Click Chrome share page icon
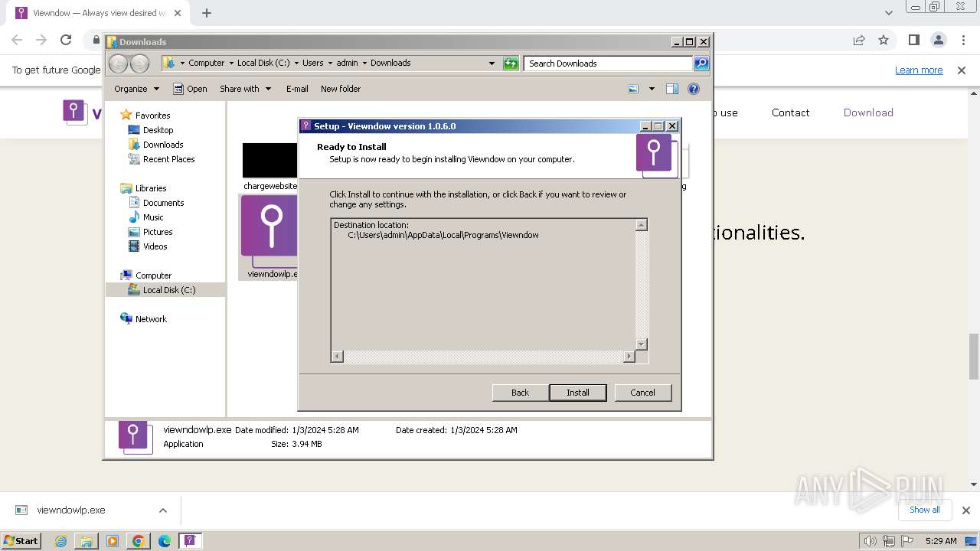The image size is (980, 551). click(x=859, y=40)
